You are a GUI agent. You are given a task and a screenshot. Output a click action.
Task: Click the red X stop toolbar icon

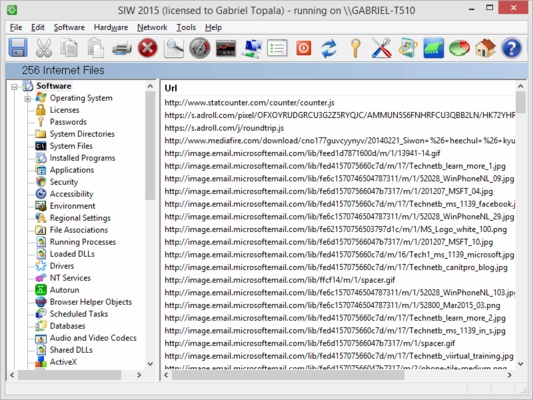click(148, 48)
